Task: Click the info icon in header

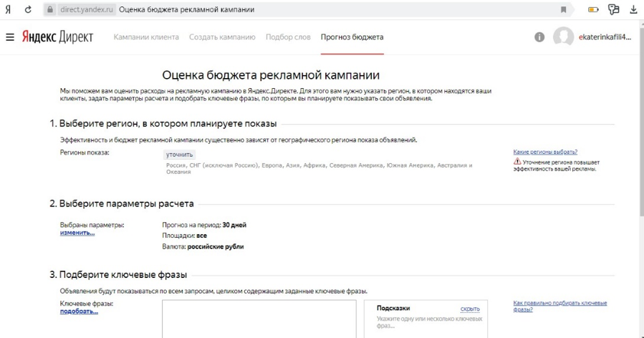Action: (539, 37)
